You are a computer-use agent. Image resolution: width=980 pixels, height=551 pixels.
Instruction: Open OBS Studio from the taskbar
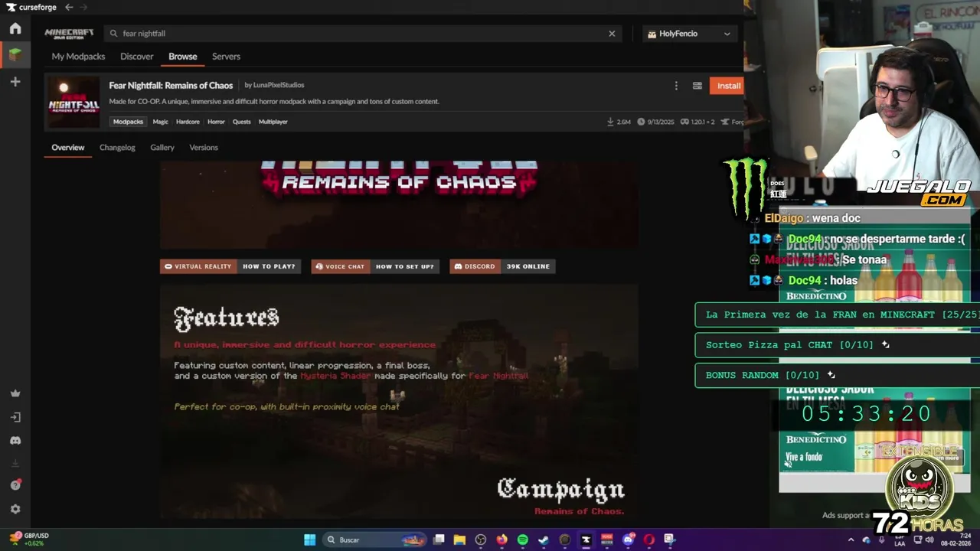point(481,540)
